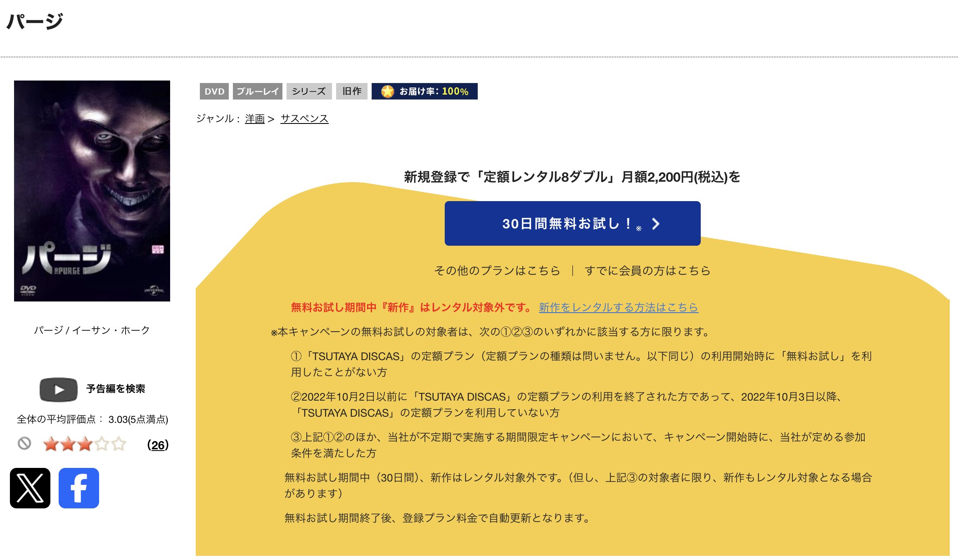Click the ジャンル： label
Viewport: 958px width, 560px height.
pos(219,119)
